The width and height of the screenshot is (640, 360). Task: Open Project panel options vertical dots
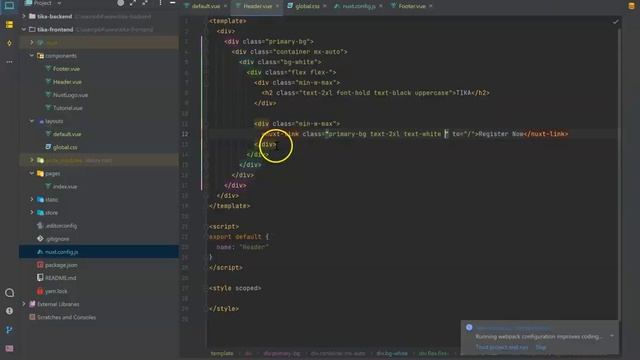[x=160, y=3]
